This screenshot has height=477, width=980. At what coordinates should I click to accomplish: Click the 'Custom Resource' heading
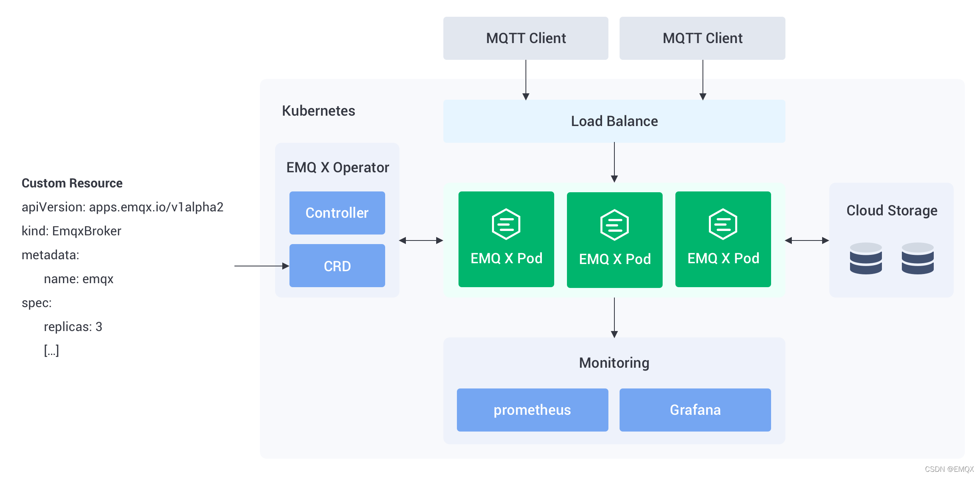[72, 183]
